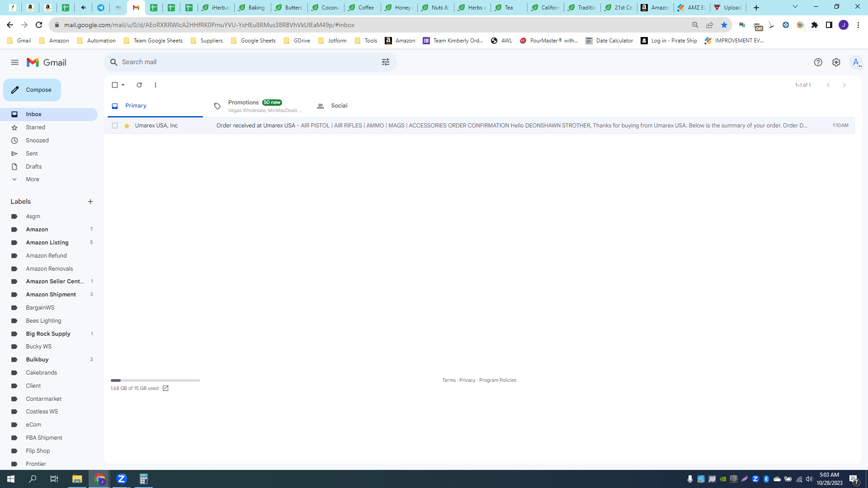
Task: Switch to the Coffee browser tab
Action: pos(362,8)
